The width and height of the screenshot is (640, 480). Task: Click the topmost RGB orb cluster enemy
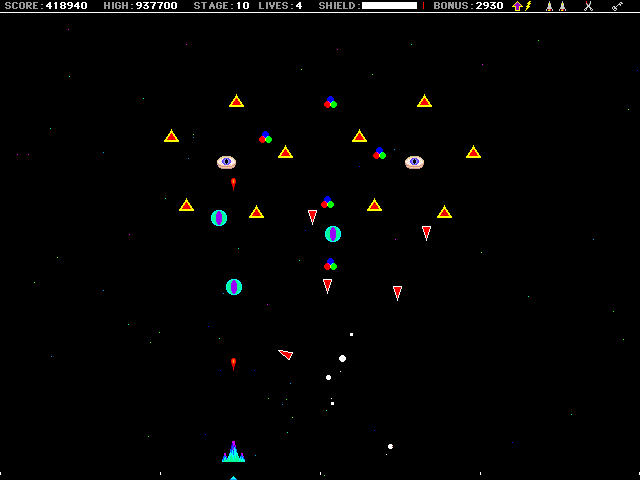[330, 102]
